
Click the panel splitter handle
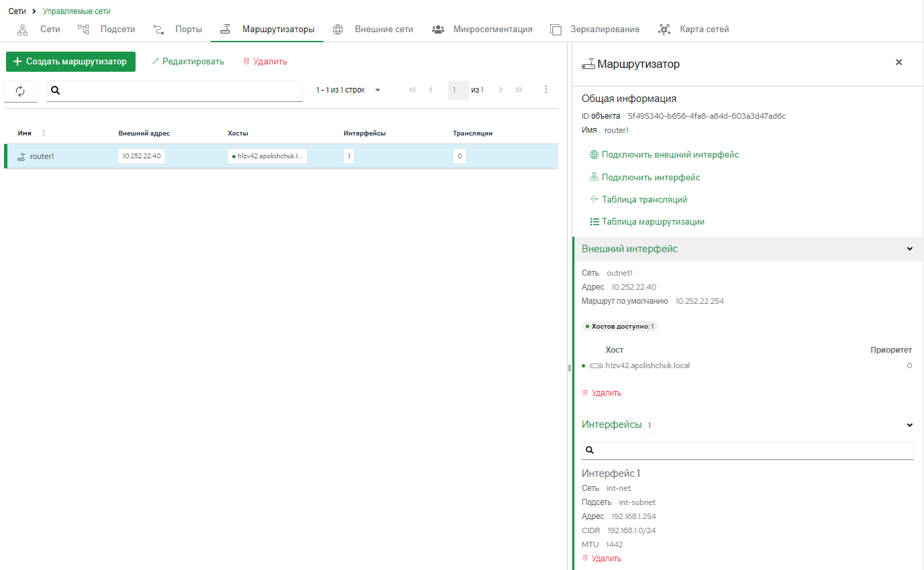569,367
